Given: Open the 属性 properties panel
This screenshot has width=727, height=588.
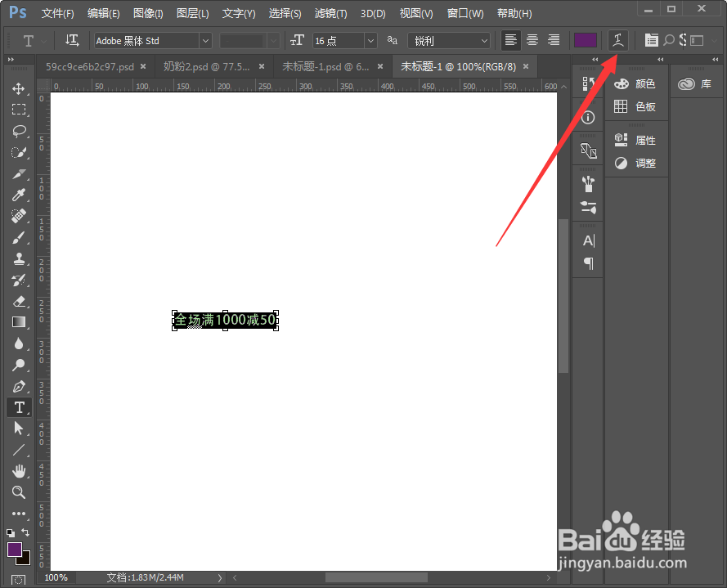Looking at the screenshot, I should 636,140.
